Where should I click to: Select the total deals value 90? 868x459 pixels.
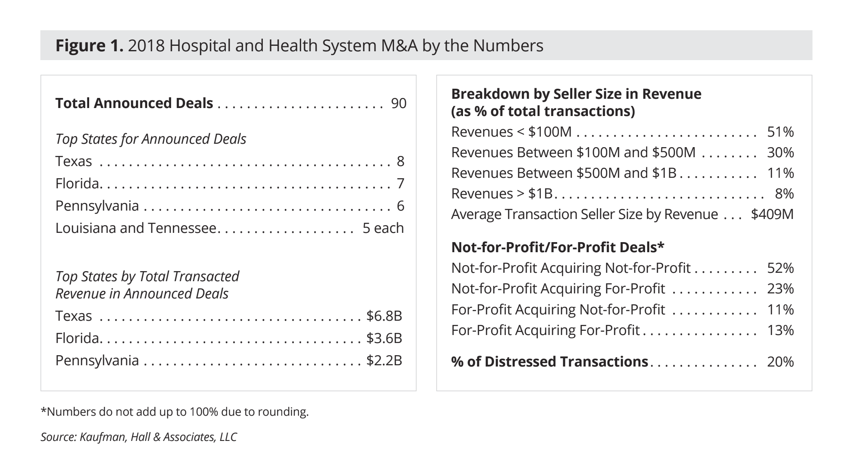tap(398, 103)
